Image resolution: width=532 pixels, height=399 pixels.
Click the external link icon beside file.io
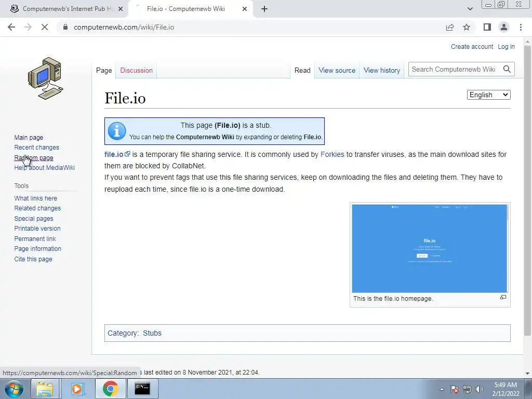pos(128,154)
